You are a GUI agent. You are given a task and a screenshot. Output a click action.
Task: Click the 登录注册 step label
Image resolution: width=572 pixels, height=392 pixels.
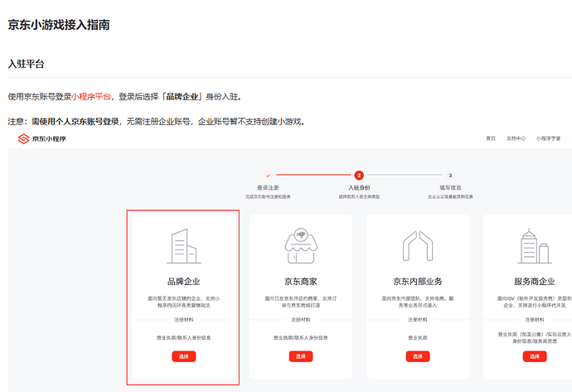(268, 187)
